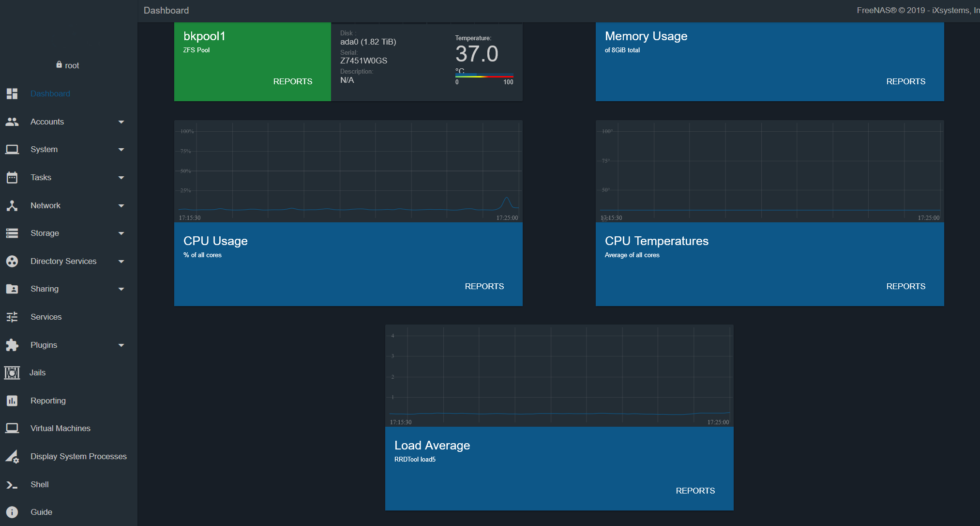Click the System laptop icon

pos(12,149)
